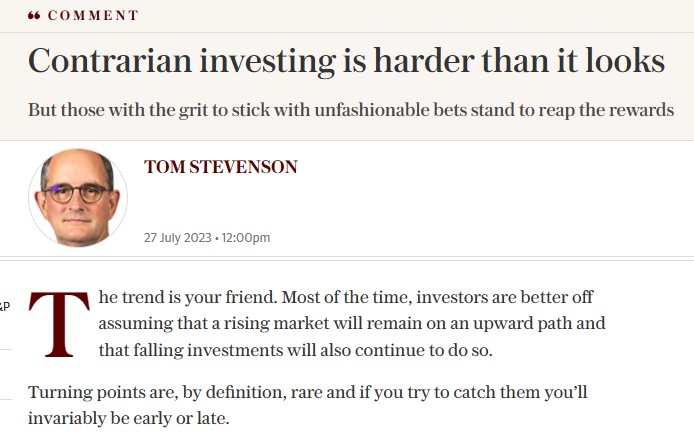694x432 pixels.
Task: Click the quotation mark icon beside COMMENT
Action: point(34,16)
